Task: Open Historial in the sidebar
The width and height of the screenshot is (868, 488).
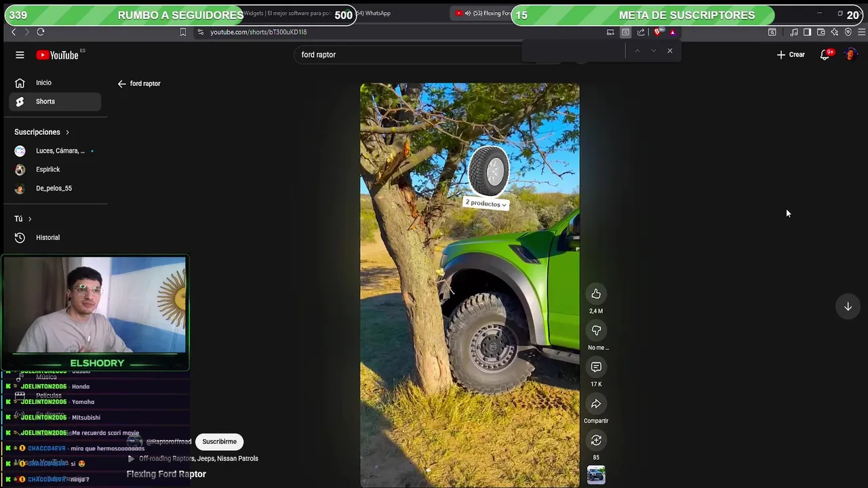Action: tap(55, 238)
